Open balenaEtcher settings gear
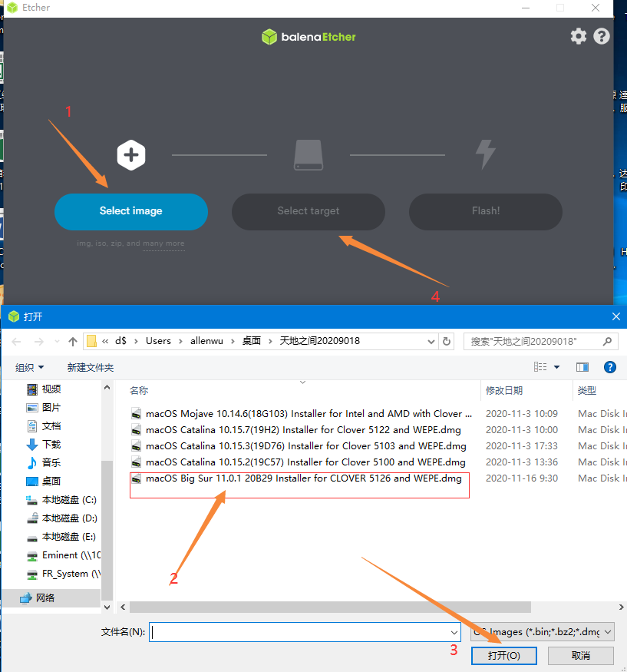This screenshot has height=672, width=627. point(578,36)
